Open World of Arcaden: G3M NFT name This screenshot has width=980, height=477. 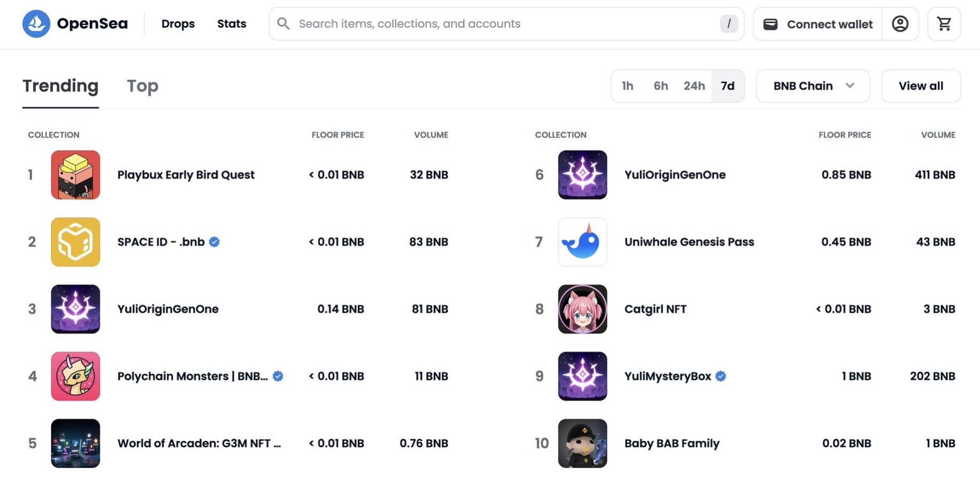[x=199, y=443]
